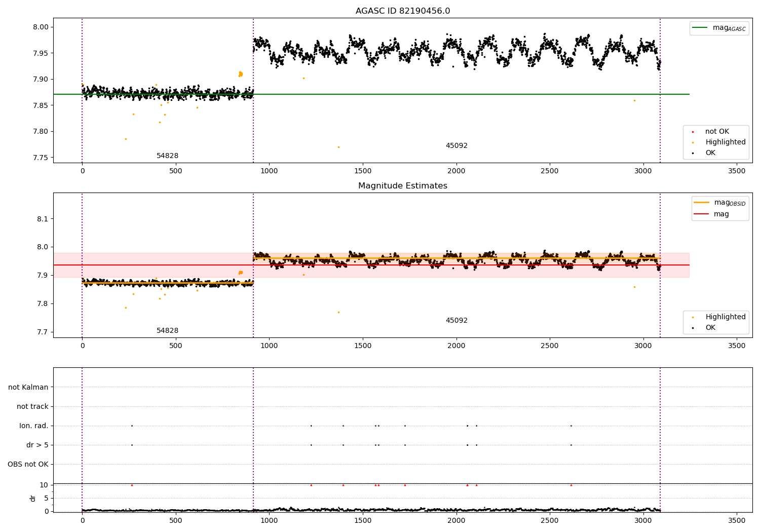Select 'not OK' legend entry in top plot
The width and height of the screenshot is (760, 532).
click(717, 132)
